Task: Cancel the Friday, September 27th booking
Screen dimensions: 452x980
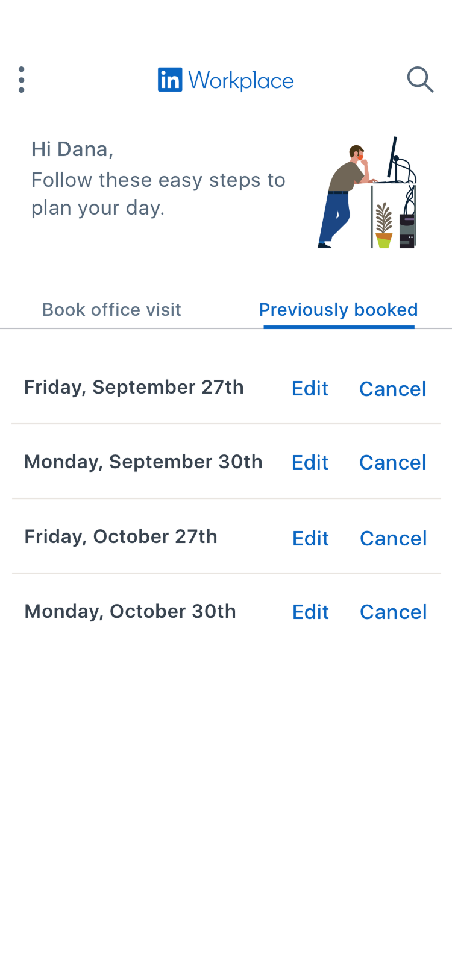Action: (x=392, y=389)
